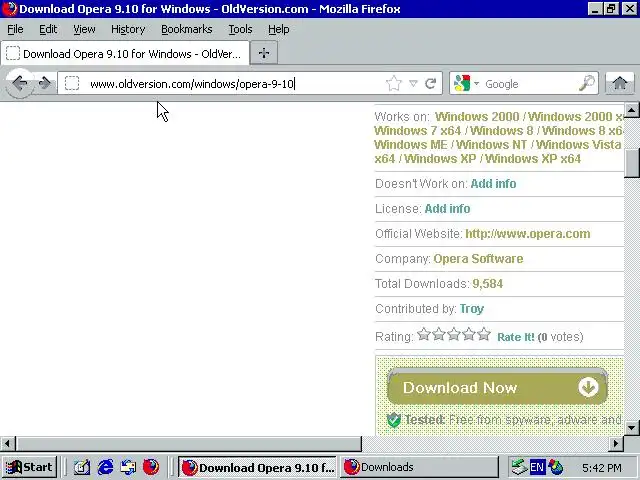This screenshot has height=480, width=640.
Task: Click the horizontal scrollbar thumb
Action: [189, 443]
